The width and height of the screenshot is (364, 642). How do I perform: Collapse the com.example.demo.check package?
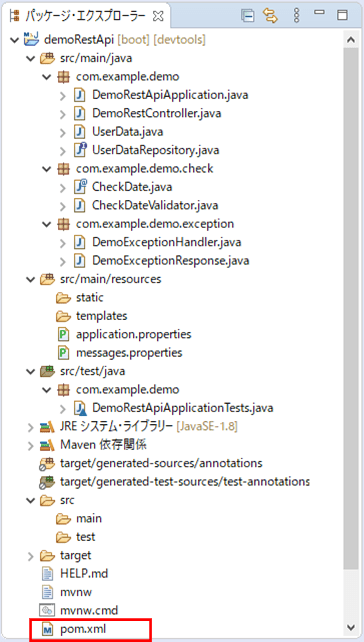(x=46, y=169)
